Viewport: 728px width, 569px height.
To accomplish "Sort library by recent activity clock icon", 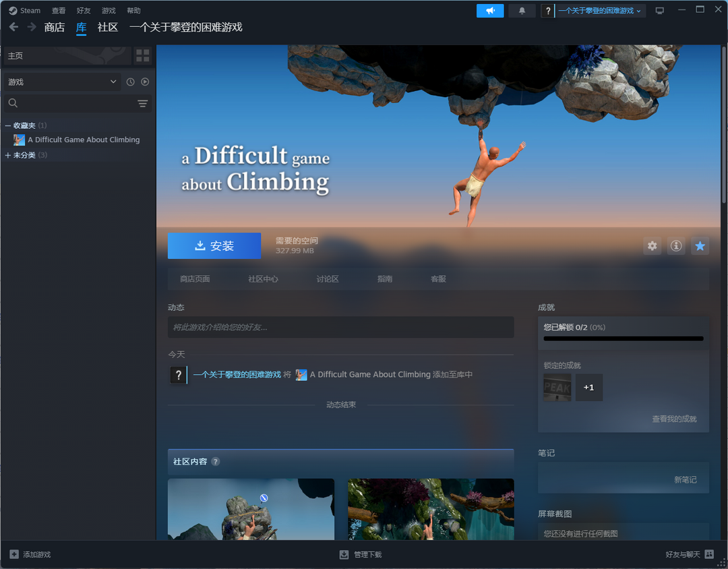I will (131, 82).
